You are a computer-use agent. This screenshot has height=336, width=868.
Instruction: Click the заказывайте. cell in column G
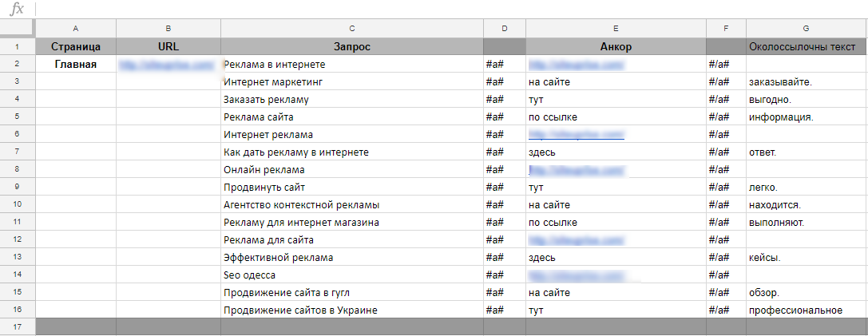[x=807, y=82]
